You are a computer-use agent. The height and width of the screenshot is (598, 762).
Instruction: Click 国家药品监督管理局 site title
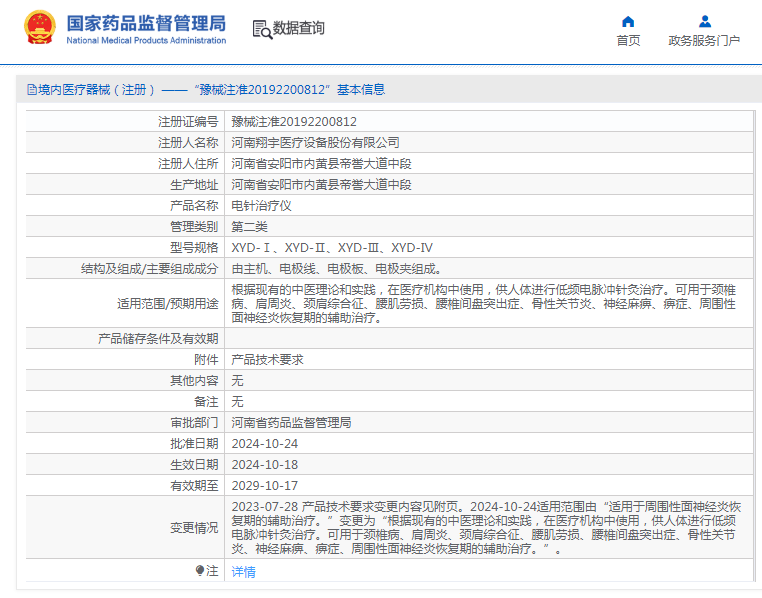pyautogui.click(x=146, y=23)
